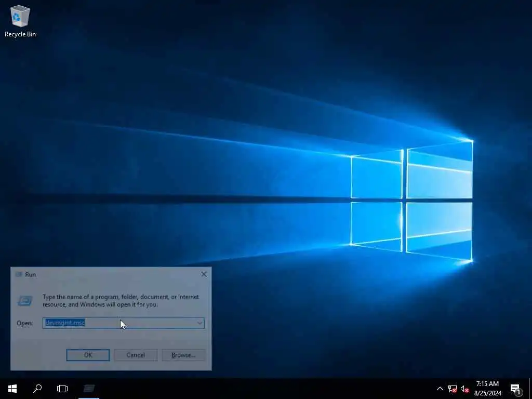The height and width of the screenshot is (399, 532).
Task: Show hidden tray icons chevron
Action: pos(440,389)
